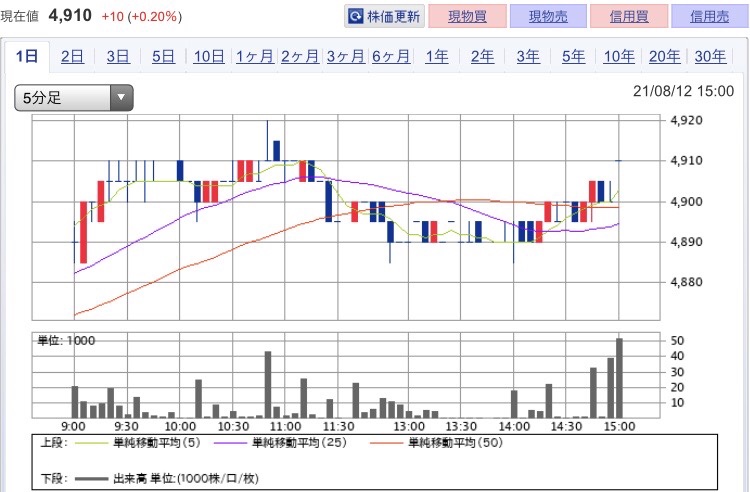Show the 3ヶ月 chart period

[346, 56]
